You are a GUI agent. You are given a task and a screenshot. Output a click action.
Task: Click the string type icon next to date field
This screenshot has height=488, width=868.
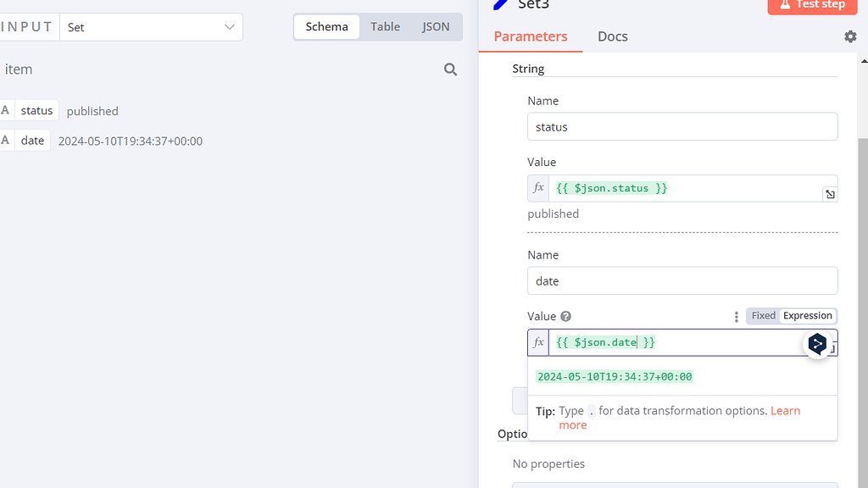[6, 140]
